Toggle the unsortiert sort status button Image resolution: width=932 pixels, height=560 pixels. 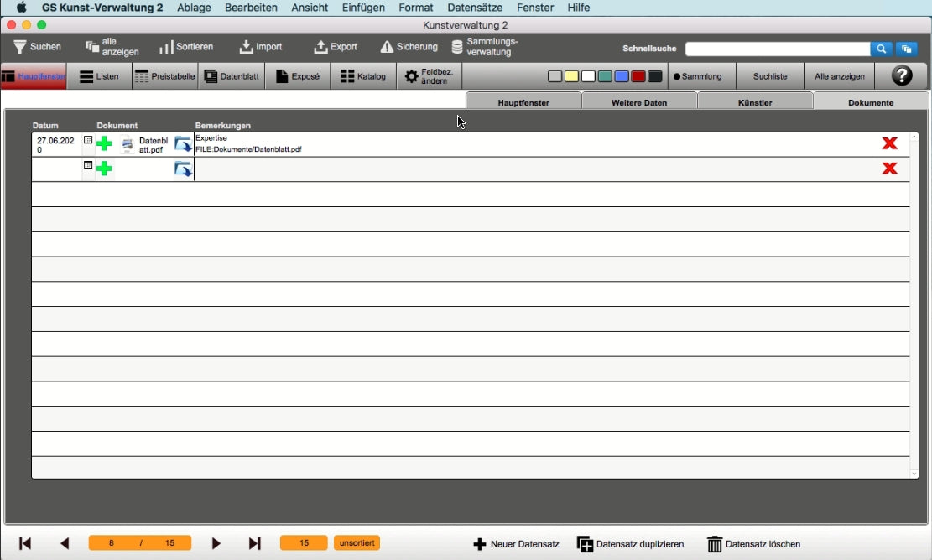(x=357, y=543)
